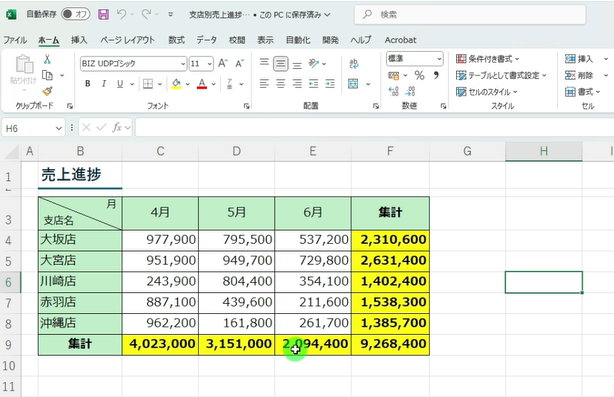Viewport: 614px width, 397px height.
Task: Click the align right icon
Action: click(x=297, y=84)
